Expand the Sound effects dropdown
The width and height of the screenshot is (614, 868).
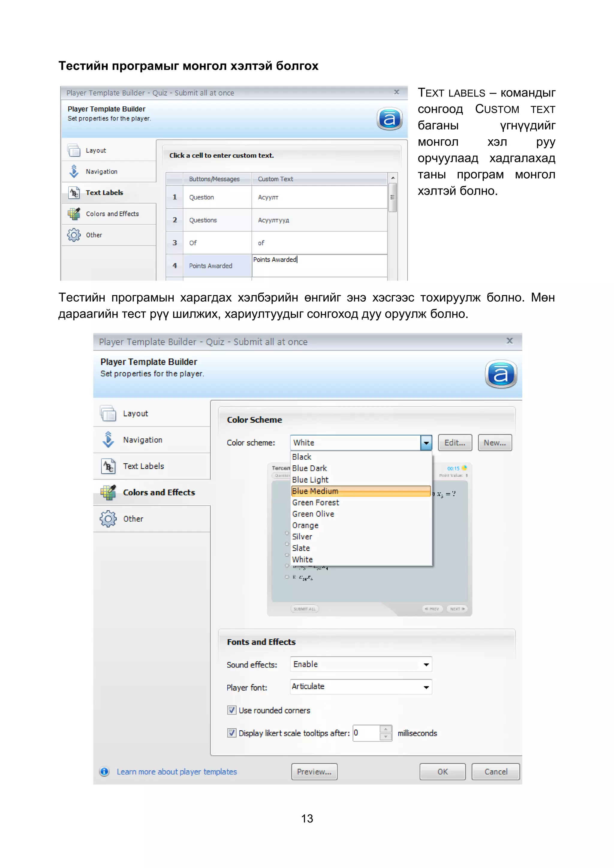coord(426,665)
